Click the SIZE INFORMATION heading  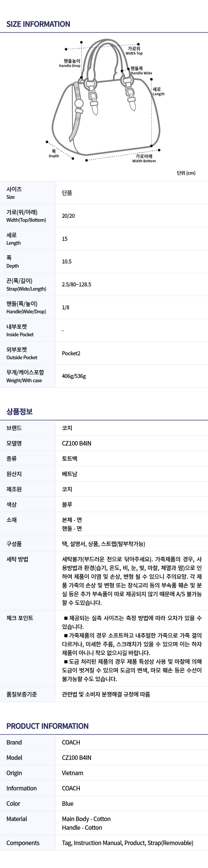[x=38, y=24]
